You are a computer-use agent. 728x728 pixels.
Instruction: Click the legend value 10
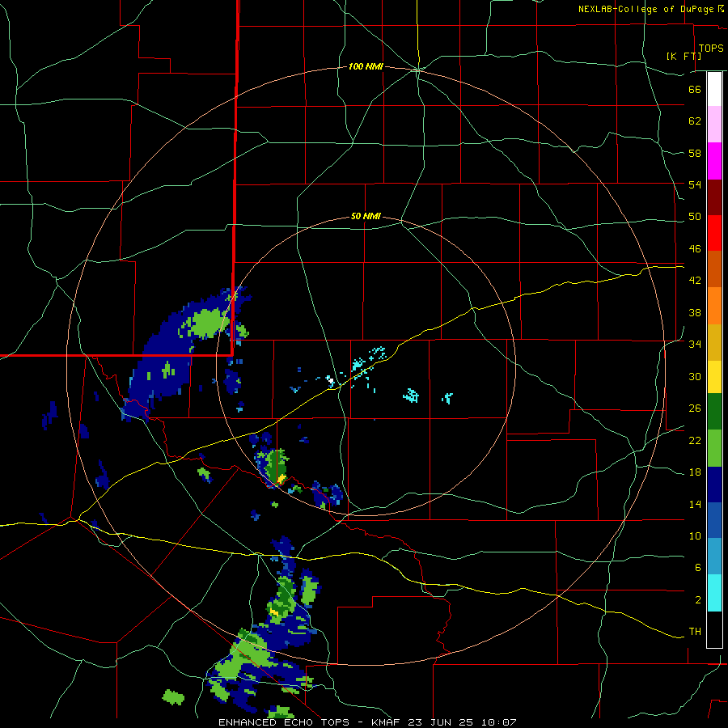pyautogui.click(x=695, y=535)
